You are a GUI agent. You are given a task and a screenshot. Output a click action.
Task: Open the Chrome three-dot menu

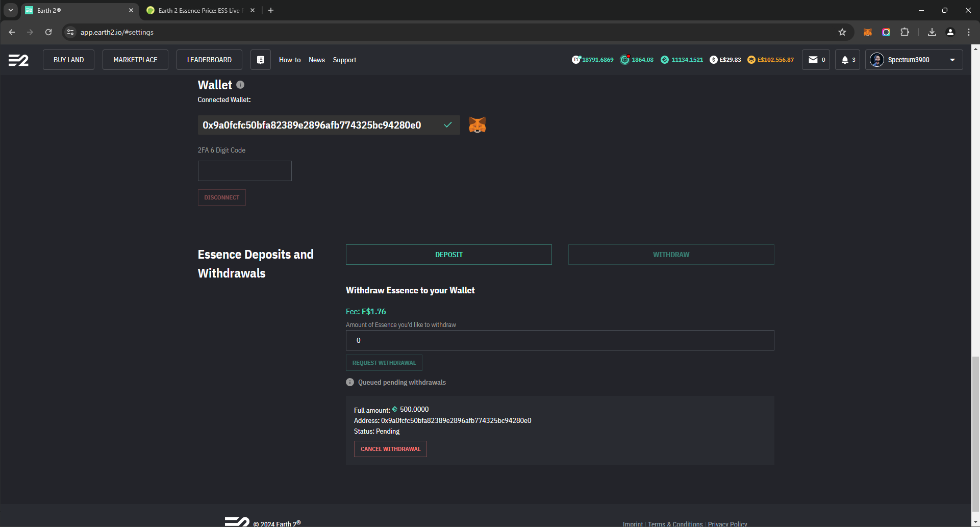pos(969,32)
